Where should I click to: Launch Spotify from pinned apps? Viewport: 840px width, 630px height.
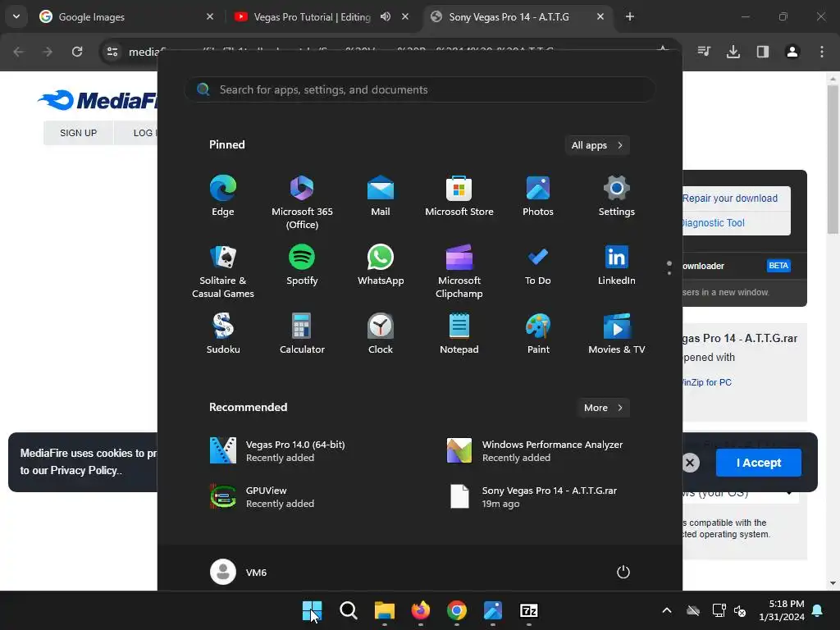(x=302, y=265)
